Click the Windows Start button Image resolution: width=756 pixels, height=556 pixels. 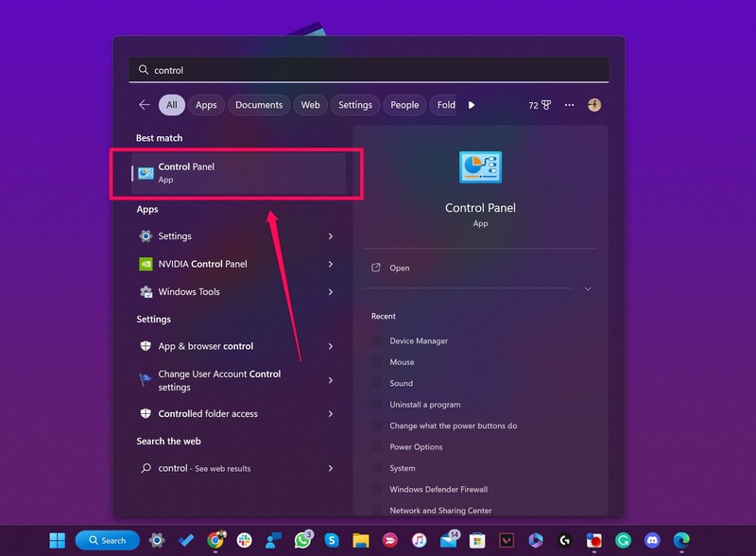tap(58, 540)
